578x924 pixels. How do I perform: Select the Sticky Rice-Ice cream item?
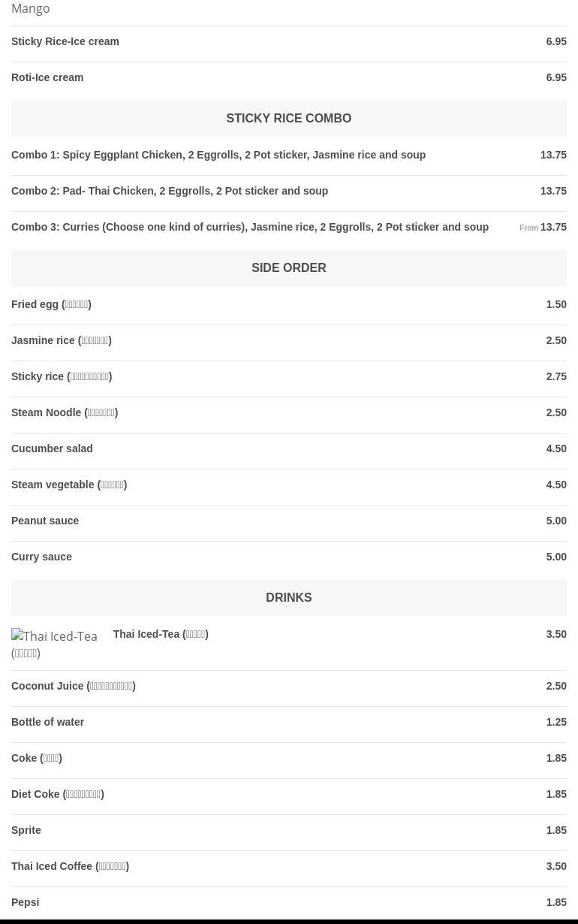click(x=65, y=41)
